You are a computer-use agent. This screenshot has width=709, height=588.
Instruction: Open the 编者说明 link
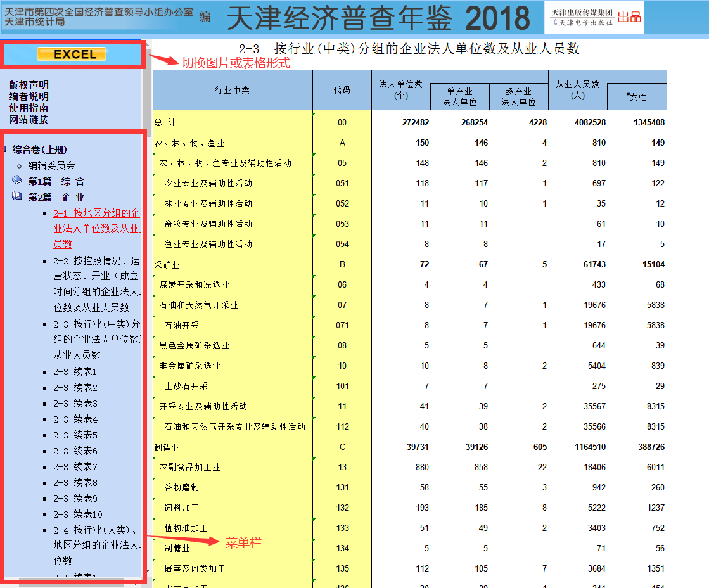(29, 96)
